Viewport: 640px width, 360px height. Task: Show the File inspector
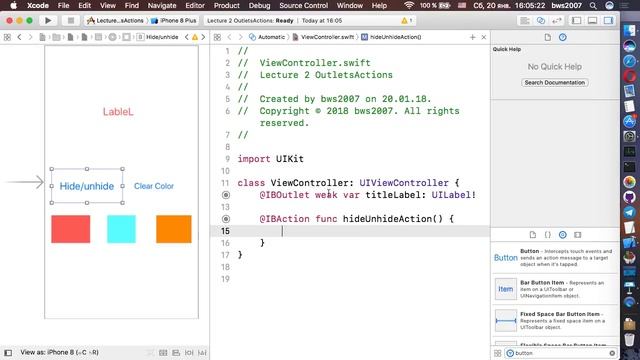[547, 37]
